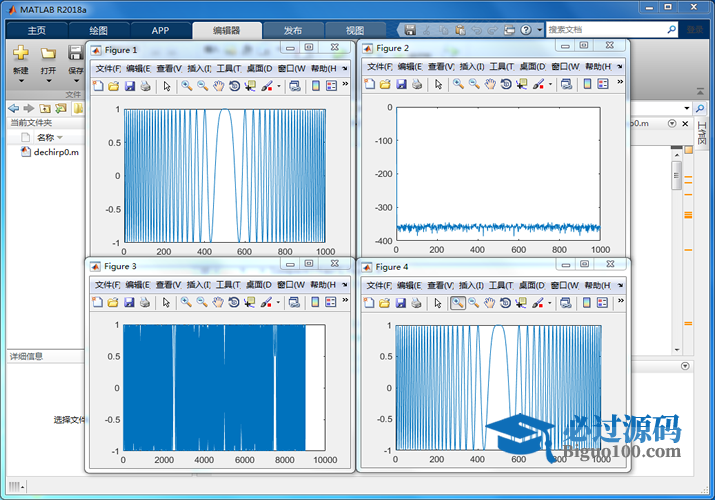Expand toolbar overflow » in Figure 1

pyautogui.click(x=345, y=84)
